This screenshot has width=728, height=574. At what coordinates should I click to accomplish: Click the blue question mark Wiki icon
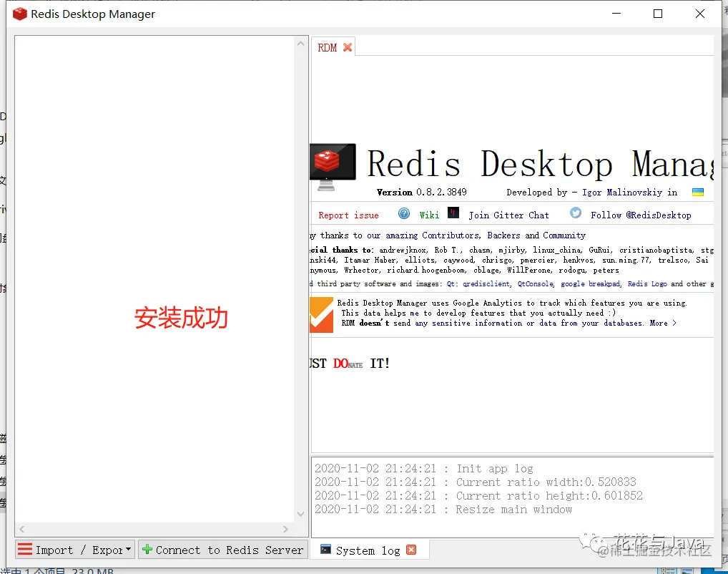tap(404, 213)
